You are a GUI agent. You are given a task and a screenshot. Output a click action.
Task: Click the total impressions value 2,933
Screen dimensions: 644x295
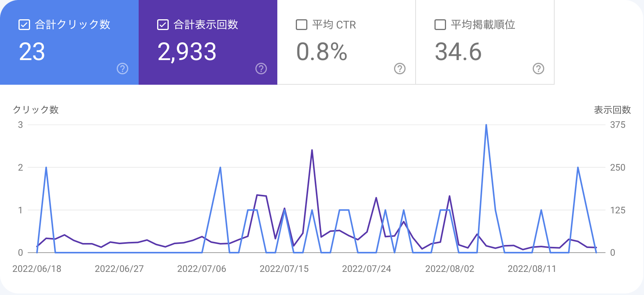pyautogui.click(x=187, y=52)
